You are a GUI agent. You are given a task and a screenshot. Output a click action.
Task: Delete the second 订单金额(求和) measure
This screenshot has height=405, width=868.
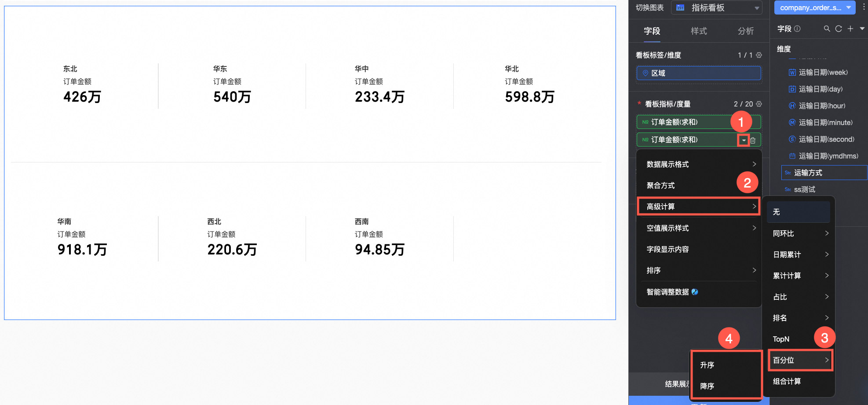pos(753,140)
